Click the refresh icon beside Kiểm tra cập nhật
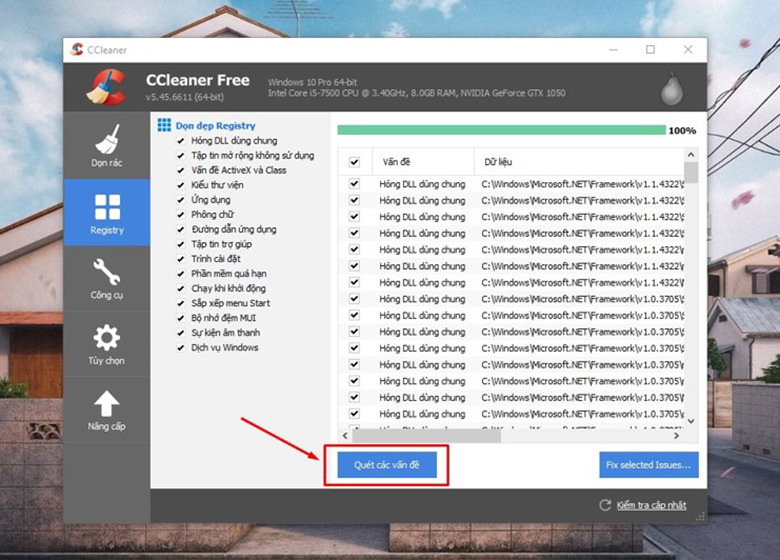The image size is (780, 560). (x=604, y=505)
